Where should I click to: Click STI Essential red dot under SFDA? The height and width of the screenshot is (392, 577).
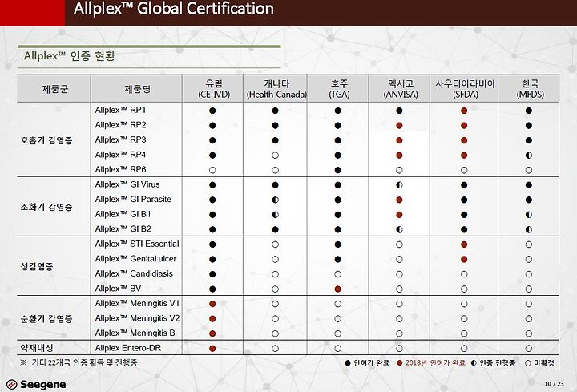point(464,244)
